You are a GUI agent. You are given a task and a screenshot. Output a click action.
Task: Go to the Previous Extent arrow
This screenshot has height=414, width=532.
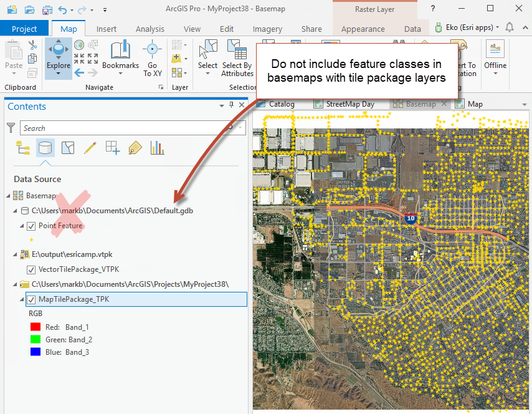pyautogui.click(x=79, y=72)
